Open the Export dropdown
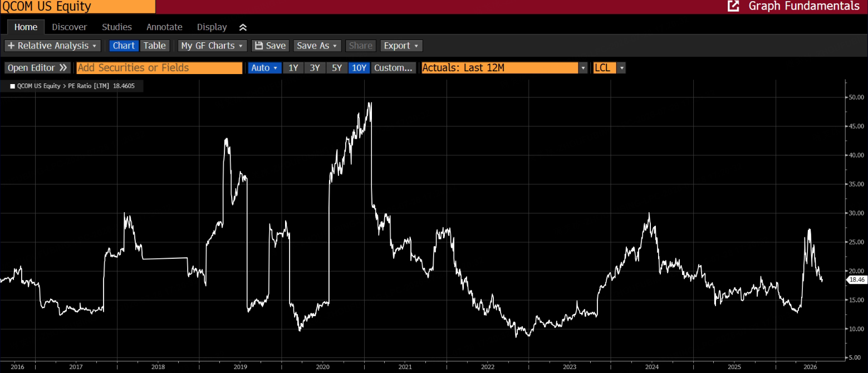 pos(401,46)
